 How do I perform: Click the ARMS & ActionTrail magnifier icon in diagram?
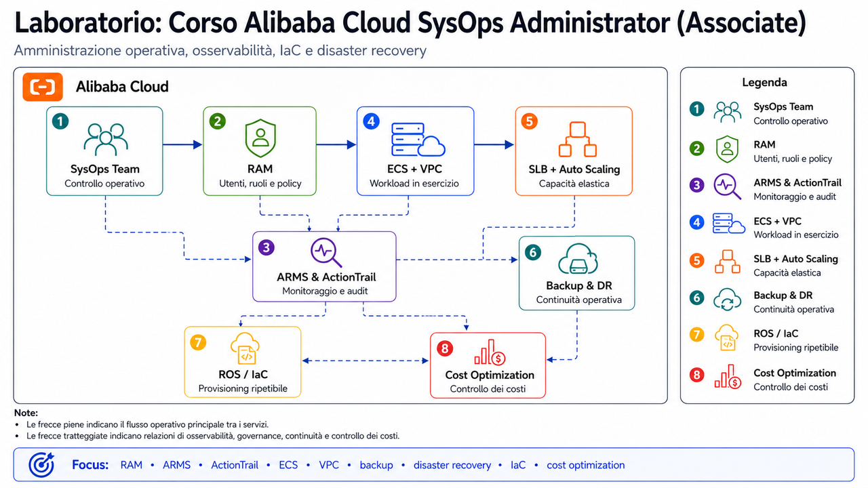[328, 253]
